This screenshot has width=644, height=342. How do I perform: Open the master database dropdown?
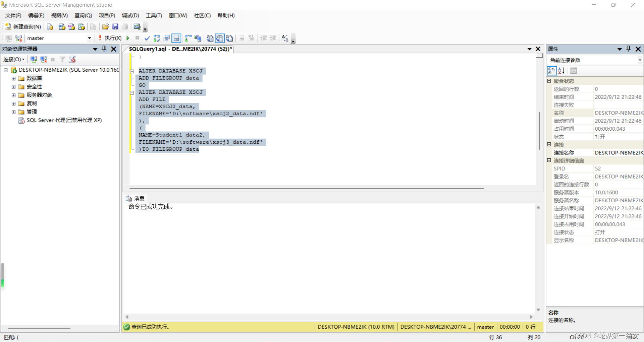(89, 38)
